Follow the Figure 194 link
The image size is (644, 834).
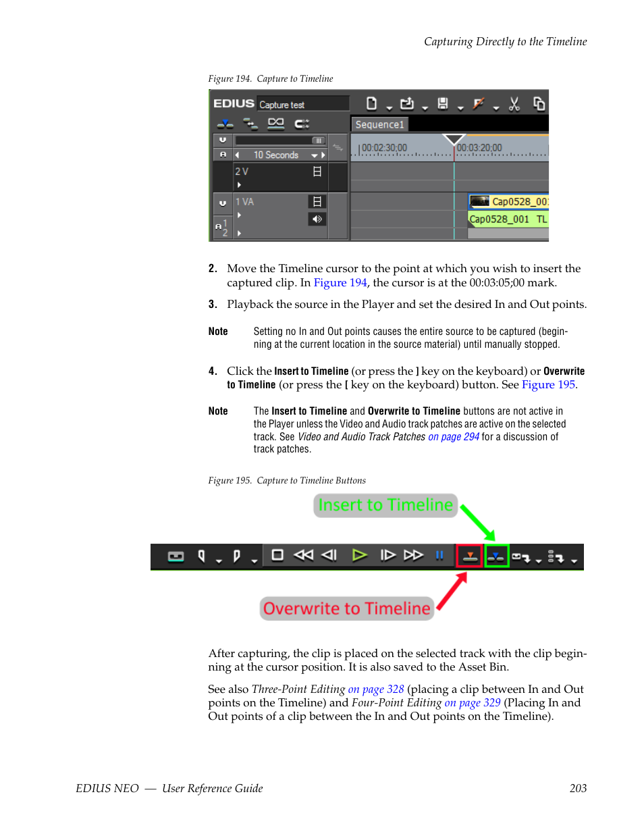340,283
